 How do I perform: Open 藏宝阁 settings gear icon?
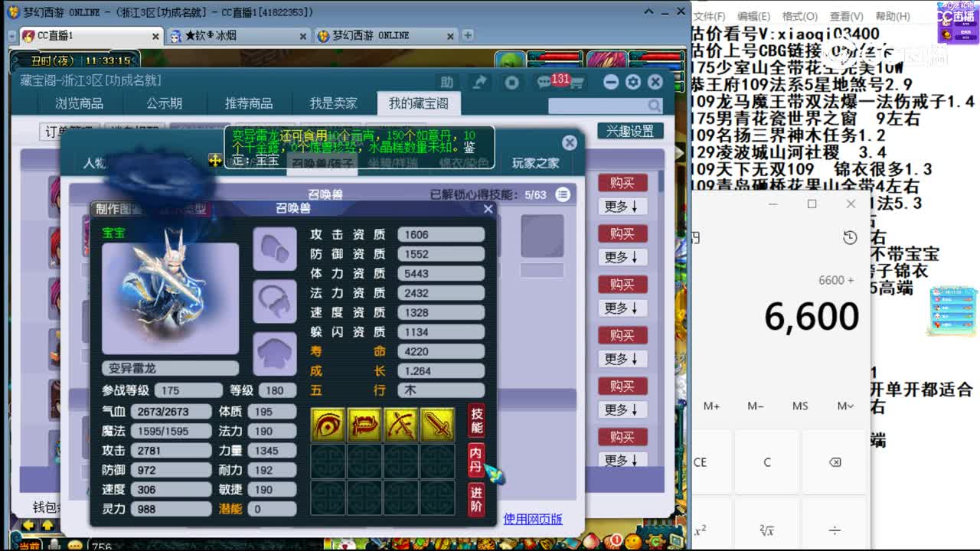point(633,82)
